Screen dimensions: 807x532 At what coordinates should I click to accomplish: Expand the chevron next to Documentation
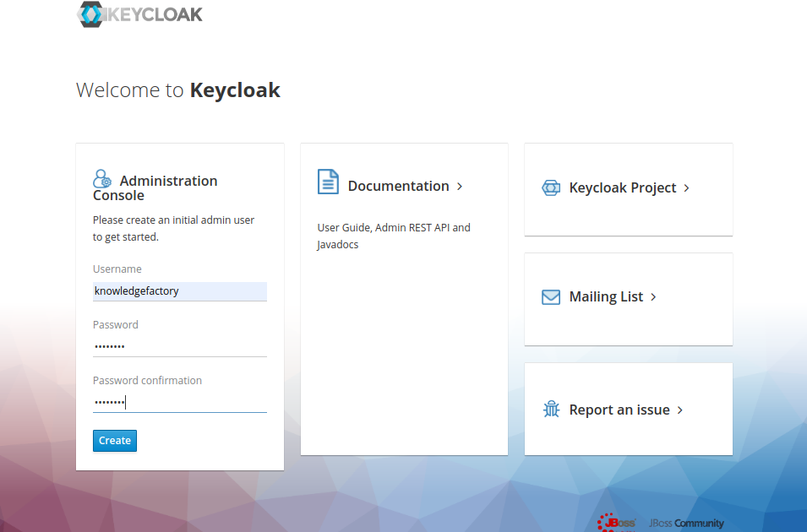coord(459,186)
